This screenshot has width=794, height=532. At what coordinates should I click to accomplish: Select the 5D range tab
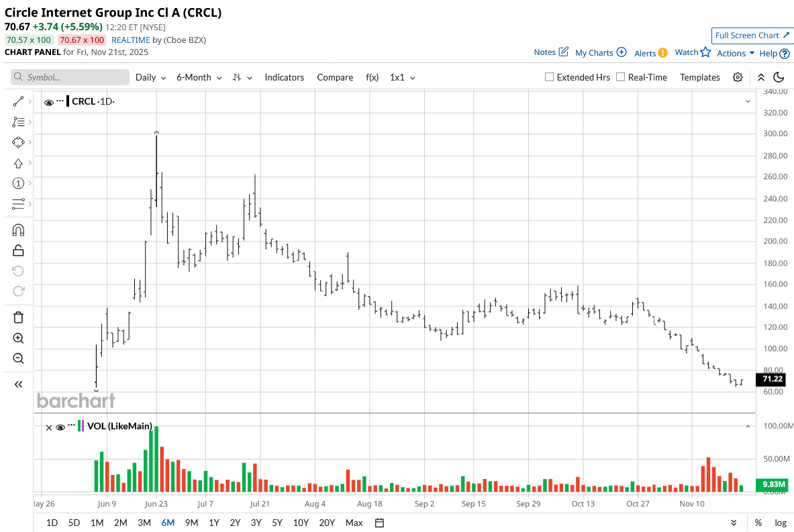(74, 523)
